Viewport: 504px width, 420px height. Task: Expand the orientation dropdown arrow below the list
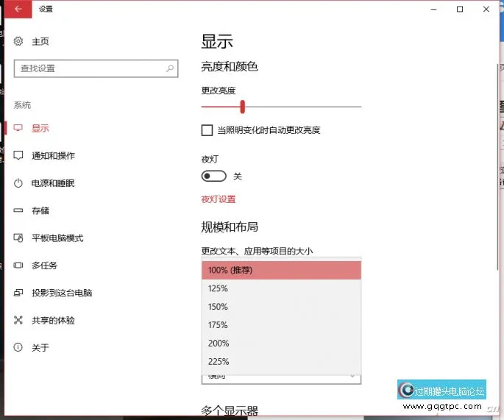click(352, 376)
